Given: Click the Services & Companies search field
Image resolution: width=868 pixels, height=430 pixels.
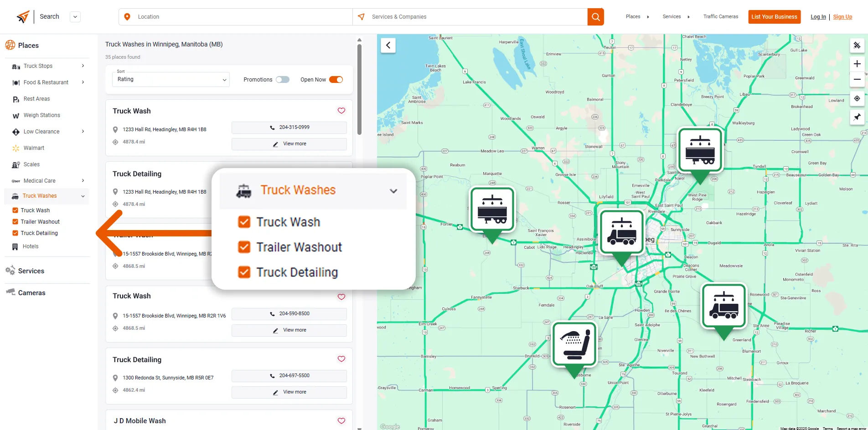Looking at the screenshot, I should click(x=470, y=17).
